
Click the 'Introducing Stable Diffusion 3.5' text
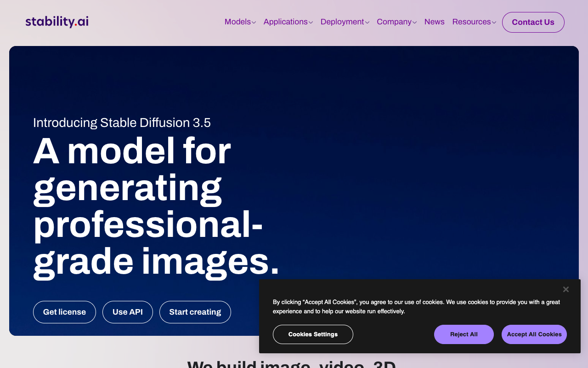(x=122, y=123)
